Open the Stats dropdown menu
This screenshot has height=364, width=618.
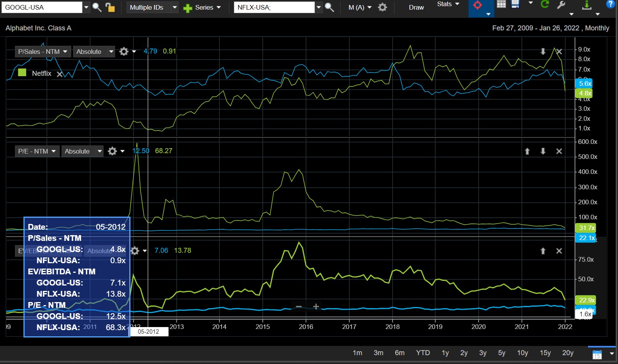[448, 4]
